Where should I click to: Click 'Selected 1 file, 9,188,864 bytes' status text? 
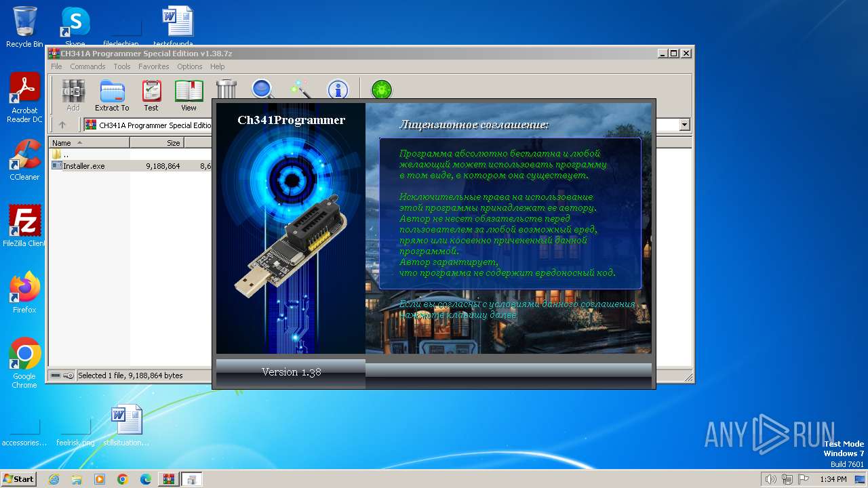pyautogui.click(x=130, y=375)
